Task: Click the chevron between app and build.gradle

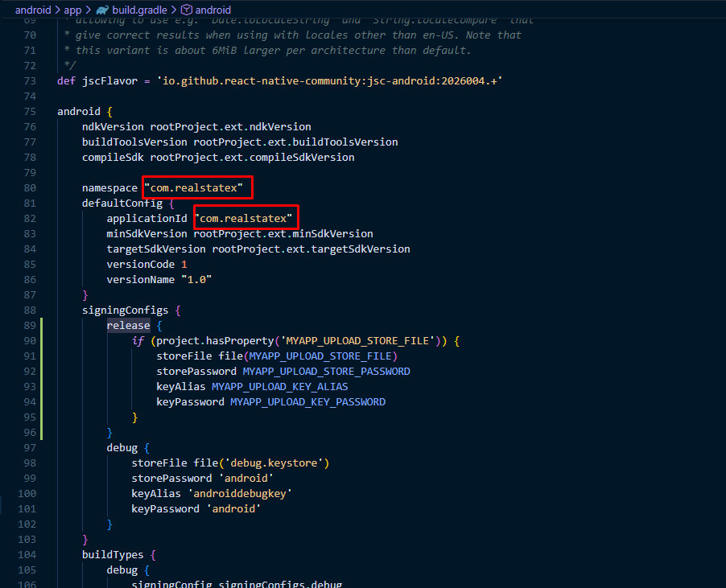Action: point(89,10)
